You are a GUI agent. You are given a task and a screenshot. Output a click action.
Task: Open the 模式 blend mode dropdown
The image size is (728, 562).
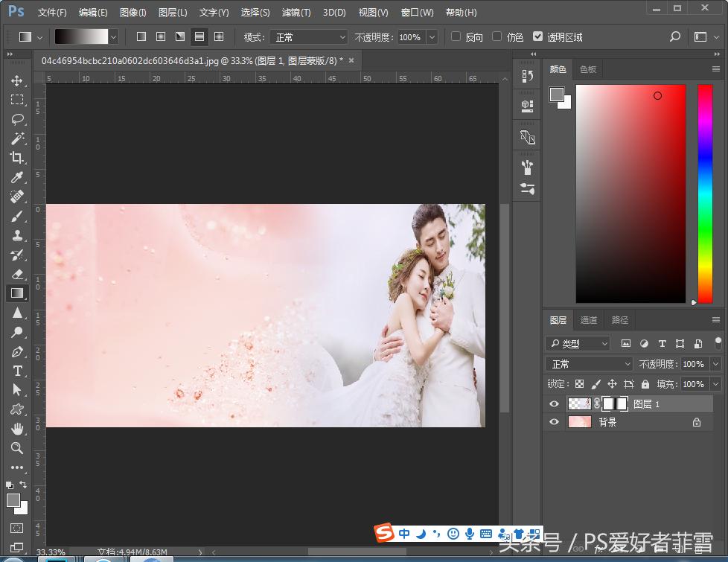tap(308, 36)
